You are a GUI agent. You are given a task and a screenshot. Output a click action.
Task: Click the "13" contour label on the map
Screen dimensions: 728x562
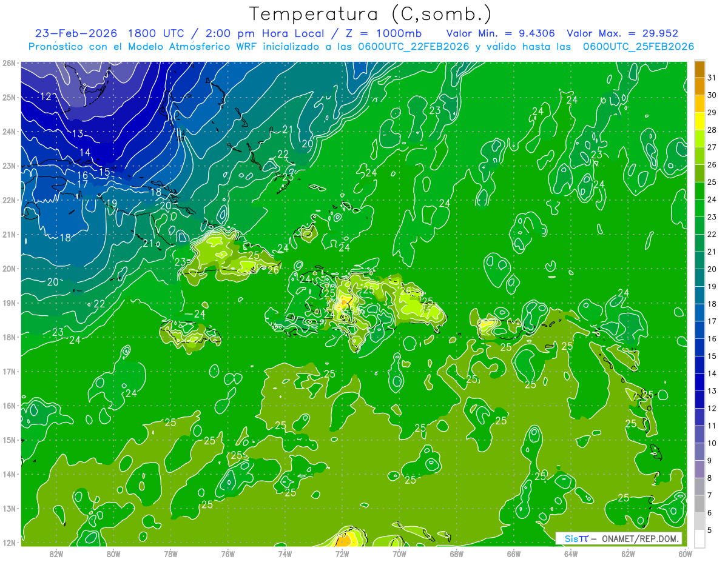tap(77, 134)
